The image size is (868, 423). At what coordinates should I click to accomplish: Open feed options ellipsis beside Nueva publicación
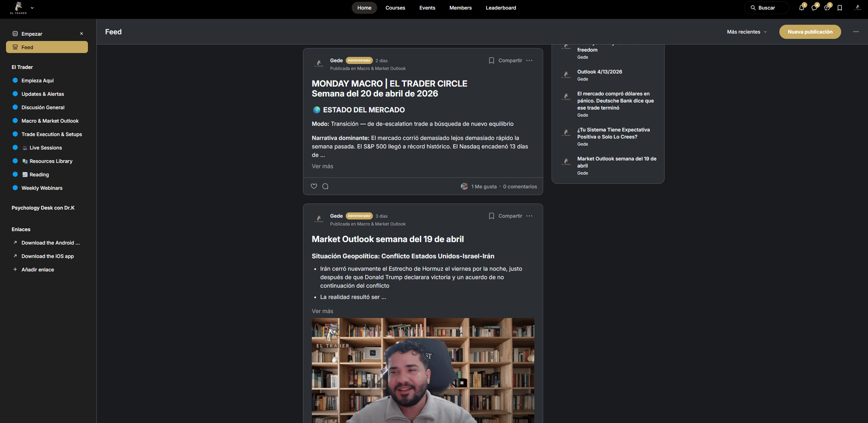(x=856, y=32)
